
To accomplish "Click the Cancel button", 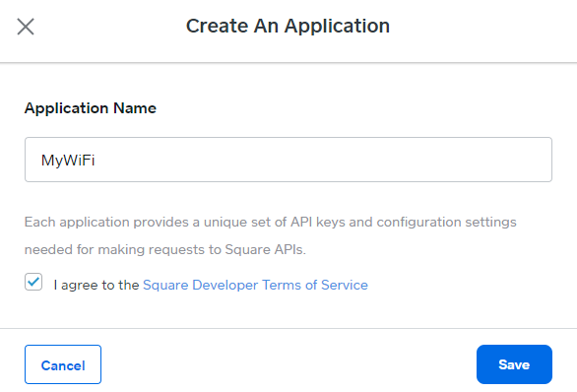I will 63,364.
